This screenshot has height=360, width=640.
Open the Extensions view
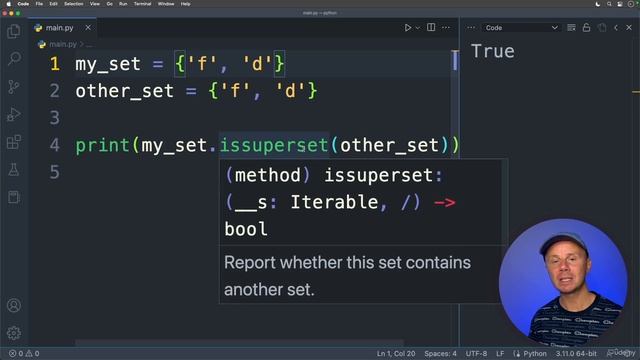coord(14,142)
